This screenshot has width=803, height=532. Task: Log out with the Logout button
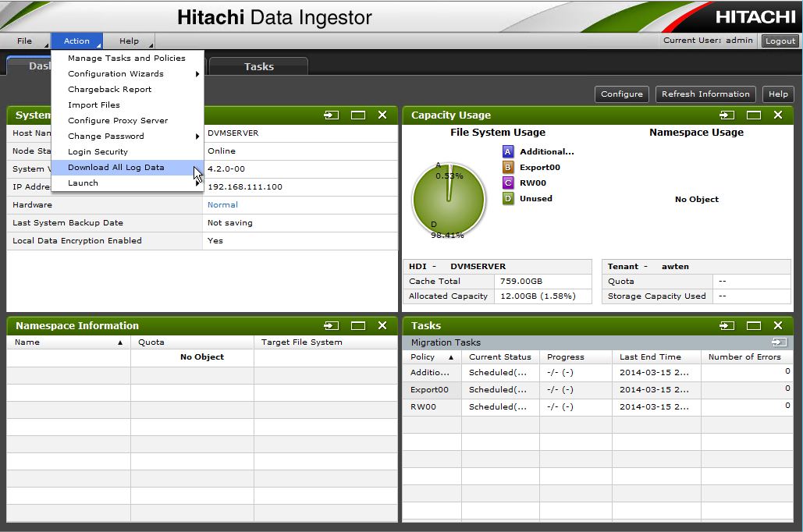780,41
